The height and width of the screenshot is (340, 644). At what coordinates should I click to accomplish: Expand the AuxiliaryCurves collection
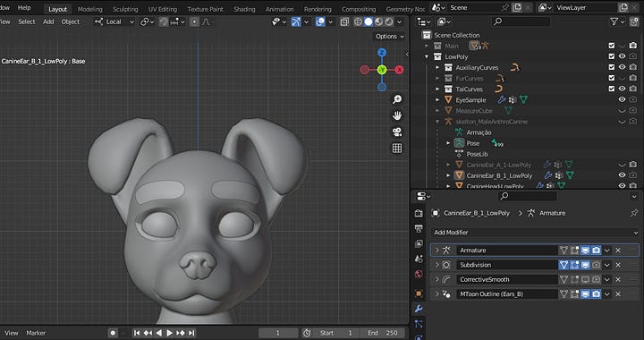(437, 67)
